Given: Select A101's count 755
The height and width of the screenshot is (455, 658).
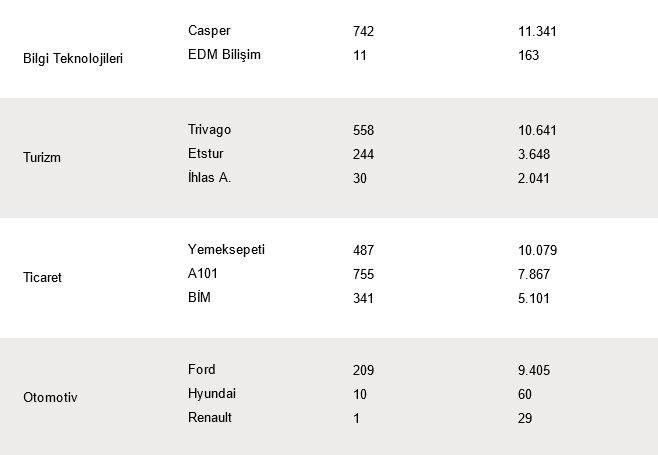Looking at the screenshot, I should 363,275.
